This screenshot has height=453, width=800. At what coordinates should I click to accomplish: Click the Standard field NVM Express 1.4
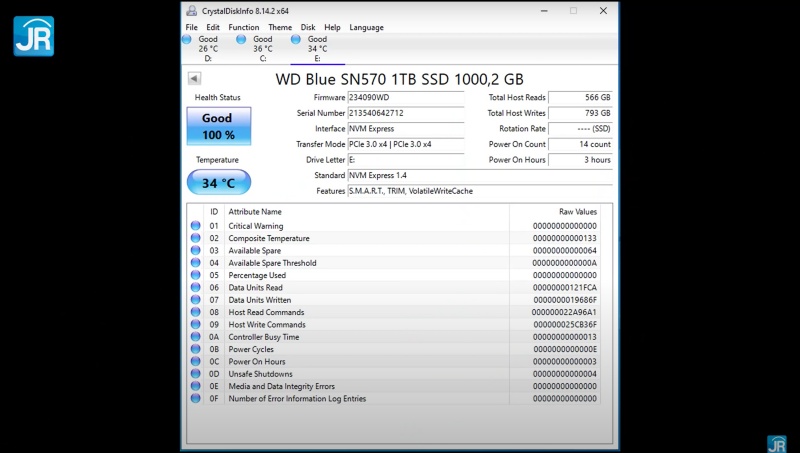click(480, 175)
